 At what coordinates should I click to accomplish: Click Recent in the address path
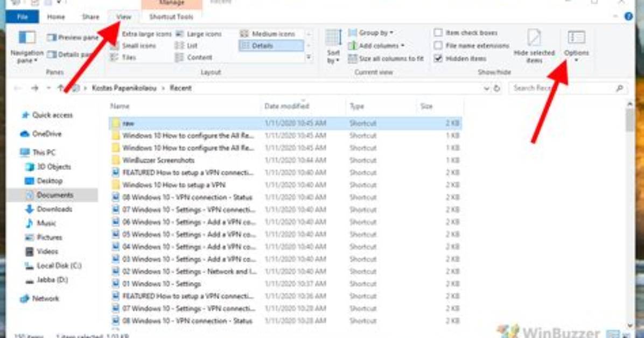pos(181,88)
